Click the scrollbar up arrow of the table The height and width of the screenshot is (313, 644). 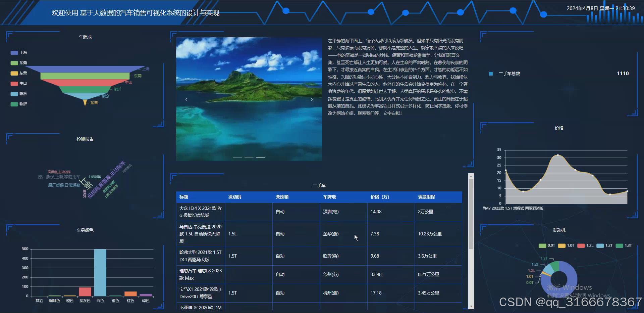click(x=471, y=176)
